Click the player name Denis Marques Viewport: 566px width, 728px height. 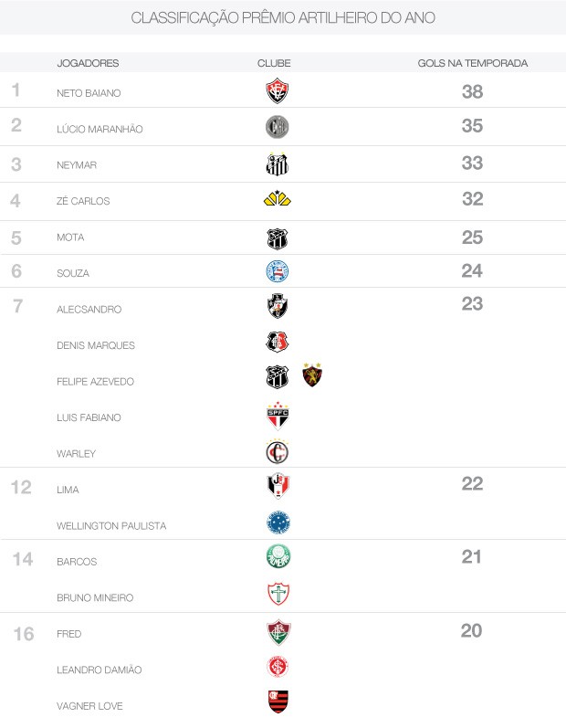coord(95,345)
